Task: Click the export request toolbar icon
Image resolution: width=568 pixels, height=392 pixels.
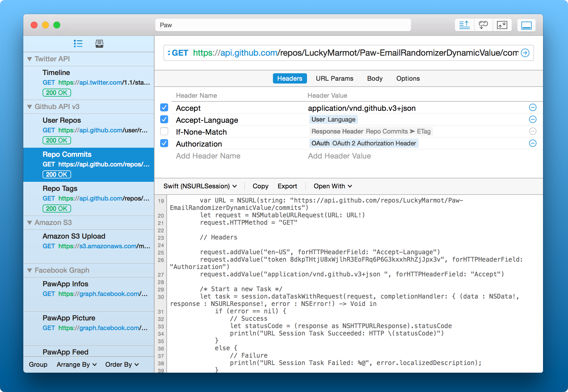Action: click(x=465, y=25)
